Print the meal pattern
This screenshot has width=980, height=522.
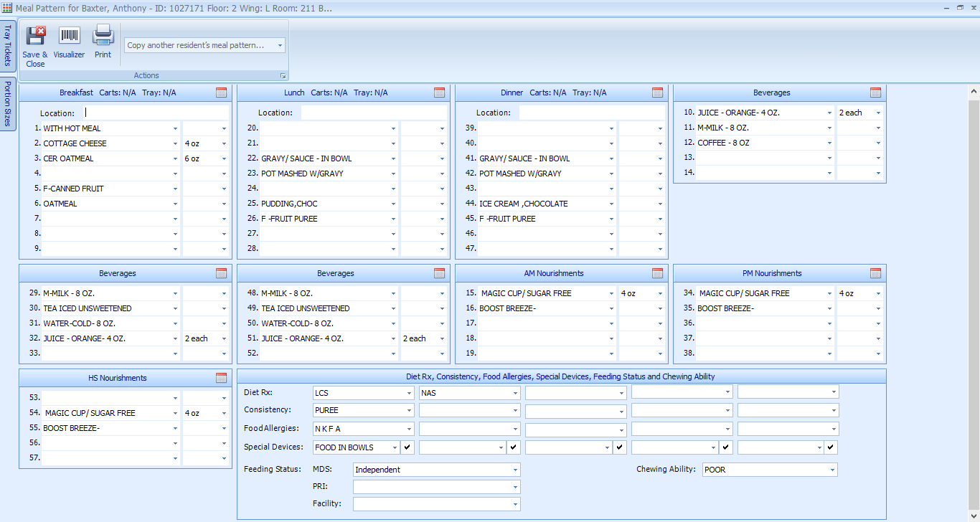103,35
